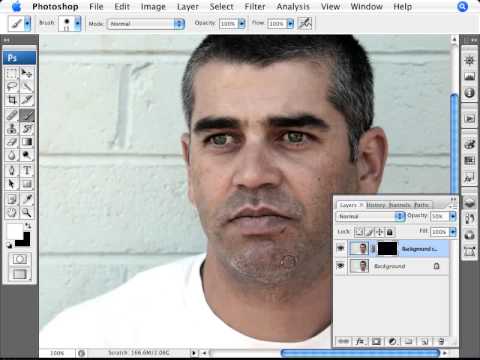
Task: Open layer Opacity arrow in Layers panel
Action: (453, 216)
